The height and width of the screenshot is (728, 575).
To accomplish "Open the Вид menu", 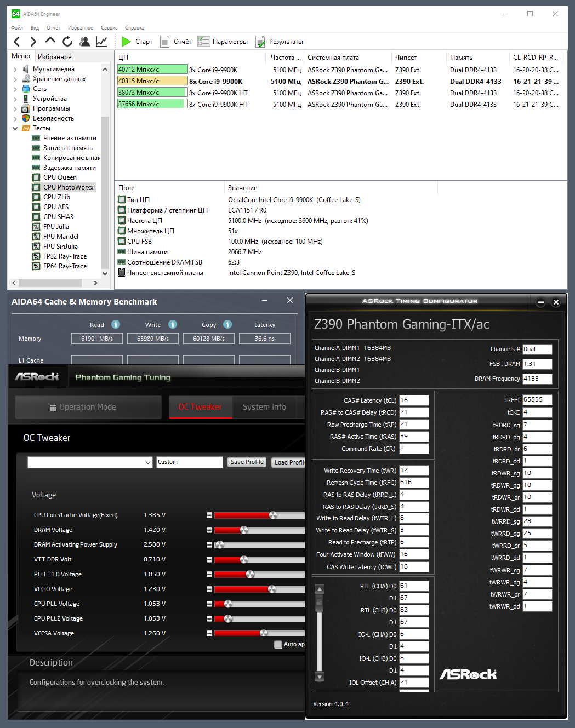I will tap(35, 28).
